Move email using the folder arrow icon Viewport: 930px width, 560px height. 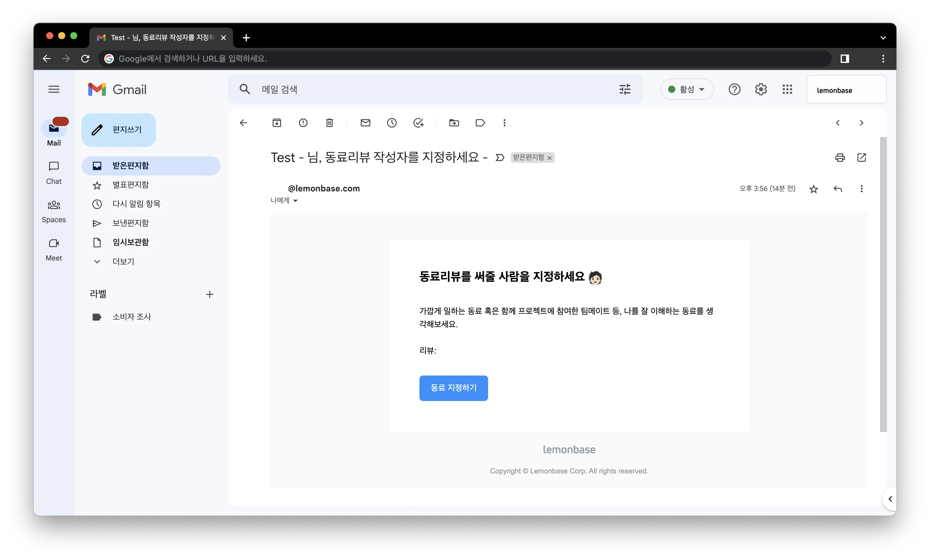(454, 123)
